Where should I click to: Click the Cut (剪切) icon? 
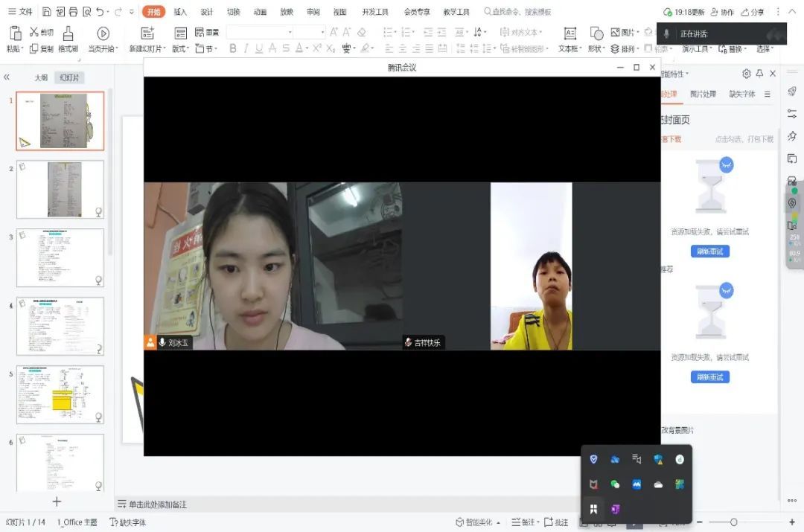[x=33, y=32]
